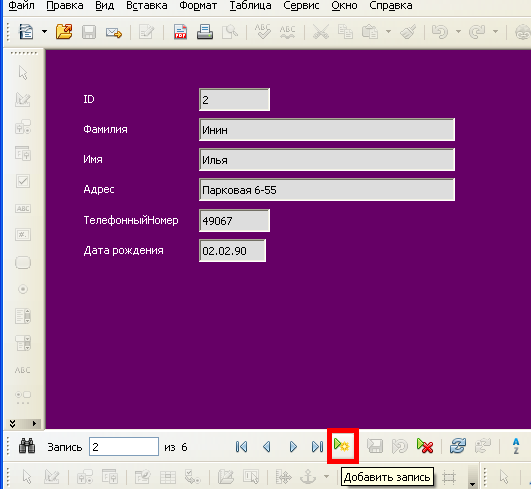Viewport: 531px width, 489px height.
Task: Click the Дата рождения field with 02.02.90
Action: click(232, 251)
